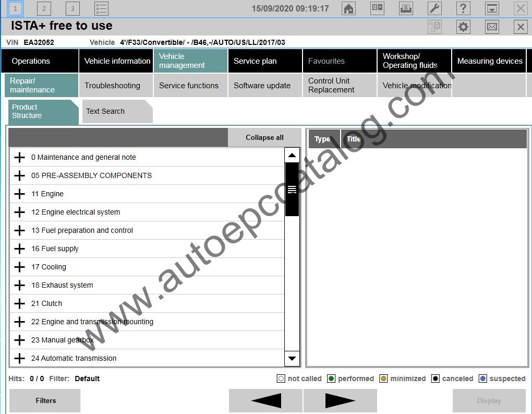The image size is (532, 414).
Task: Select the Product Structure tab
Action: coord(43,111)
